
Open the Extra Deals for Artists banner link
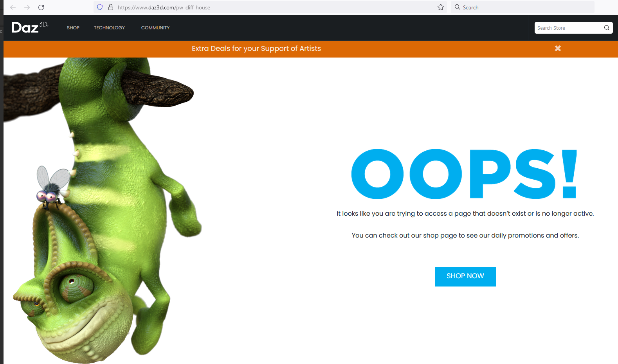pyautogui.click(x=256, y=49)
